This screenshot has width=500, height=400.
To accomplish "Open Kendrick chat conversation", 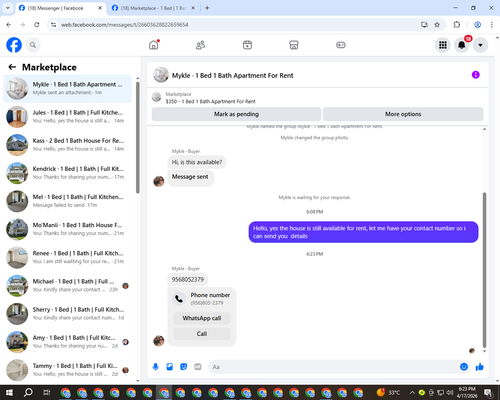I will click(x=67, y=173).
